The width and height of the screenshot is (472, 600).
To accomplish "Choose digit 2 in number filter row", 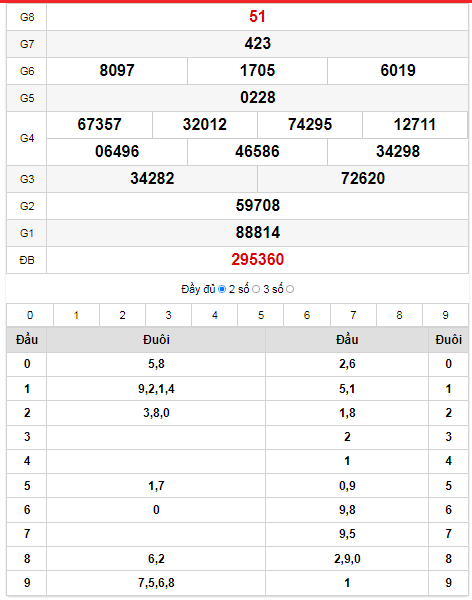I will pos(122,315).
